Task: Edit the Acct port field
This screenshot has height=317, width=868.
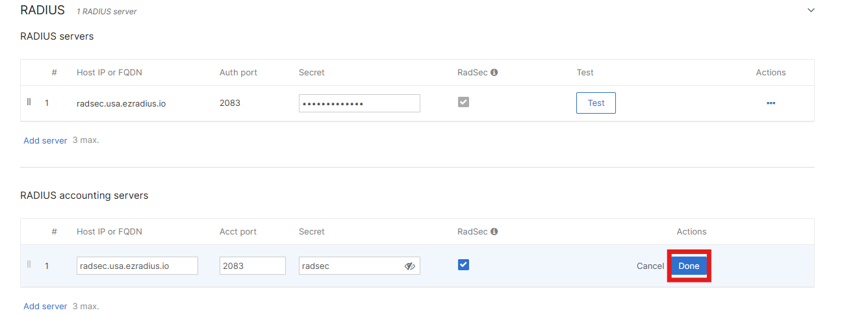Action: tap(253, 266)
